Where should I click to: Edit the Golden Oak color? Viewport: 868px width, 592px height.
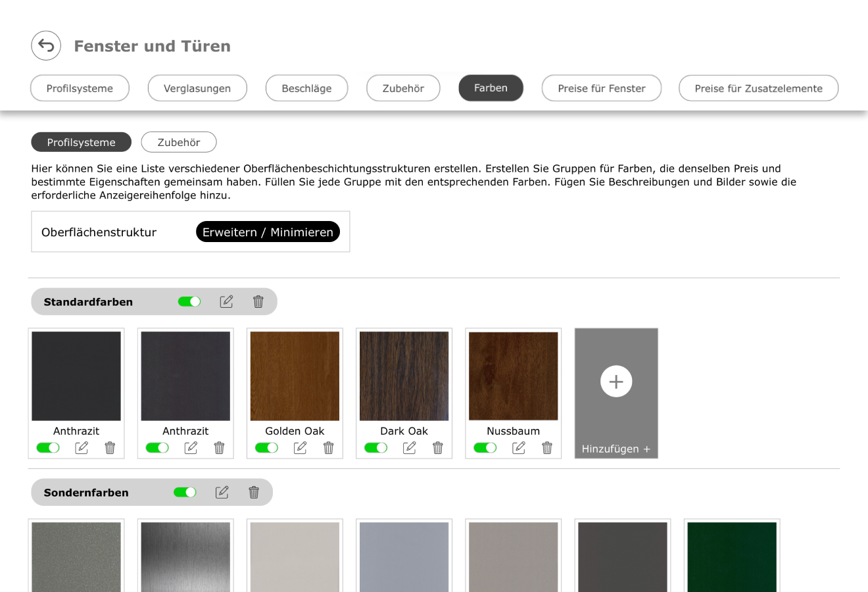tap(300, 448)
